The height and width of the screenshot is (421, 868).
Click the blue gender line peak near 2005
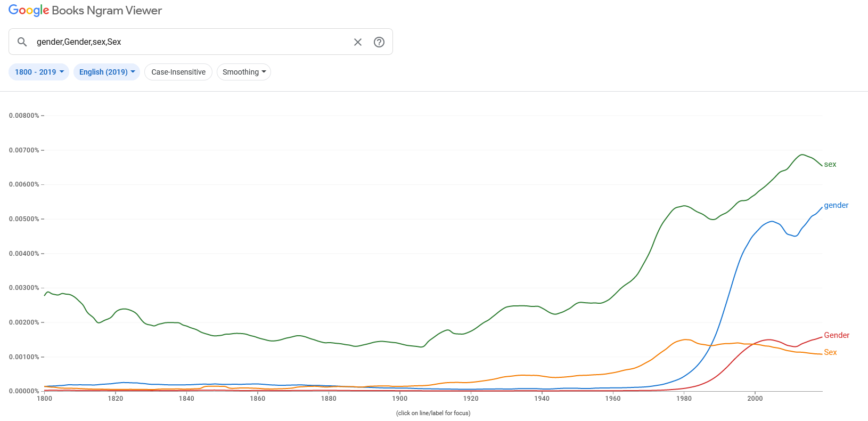click(x=772, y=221)
